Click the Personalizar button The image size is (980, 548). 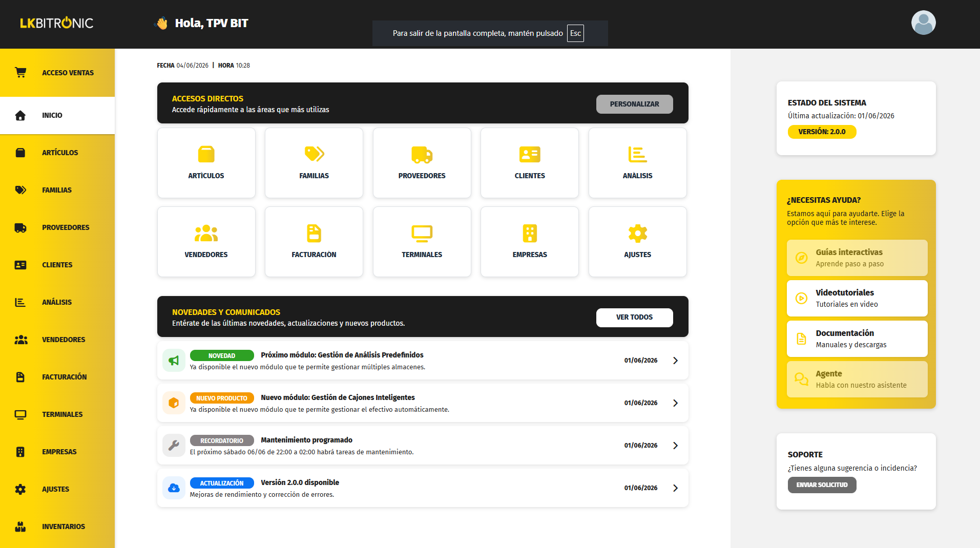[x=634, y=104]
